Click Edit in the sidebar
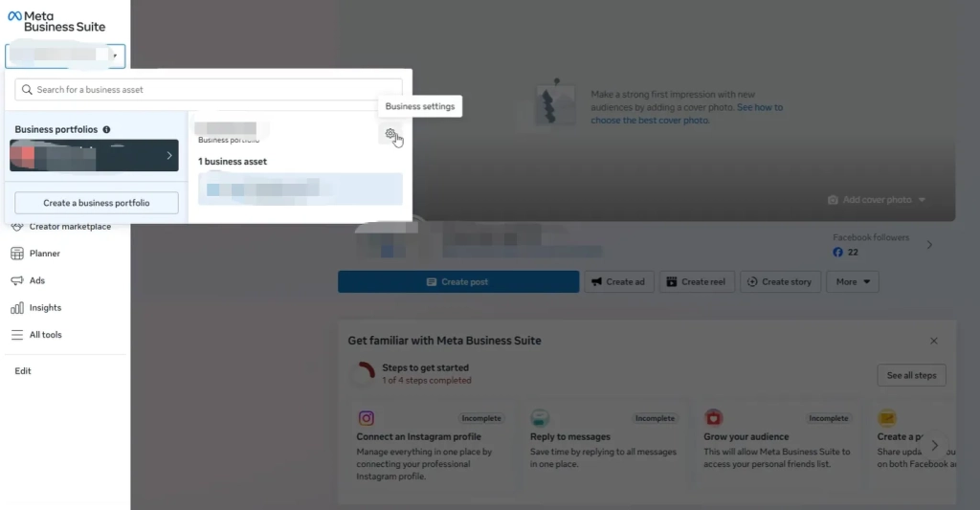 (x=23, y=370)
